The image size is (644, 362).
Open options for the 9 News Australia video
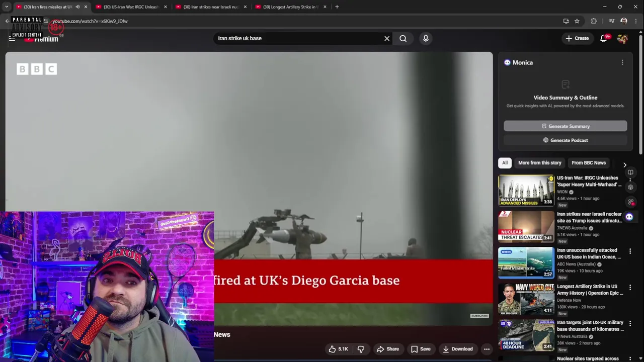click(x=630, y=323)
